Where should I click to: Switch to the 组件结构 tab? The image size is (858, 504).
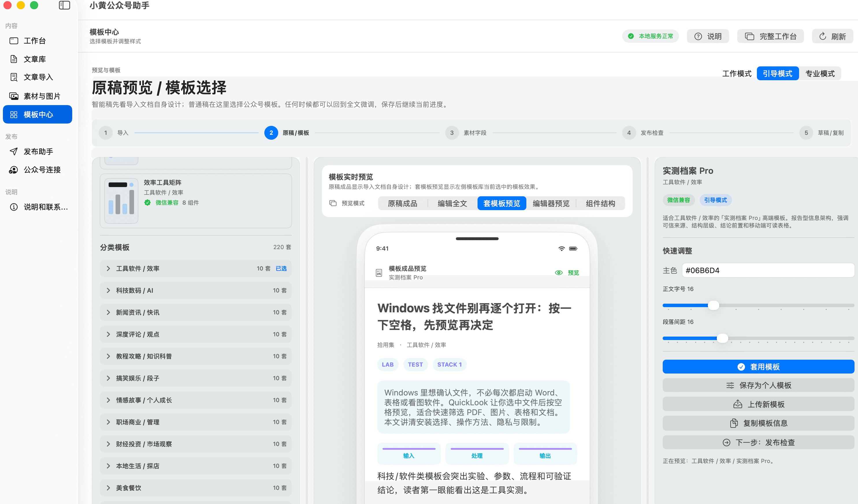coord(600,204)
